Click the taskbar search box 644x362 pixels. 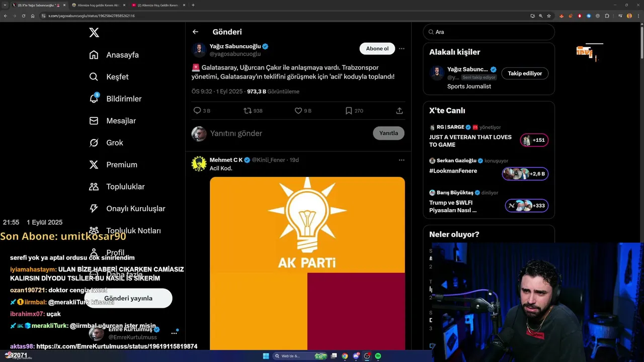click(x=300, y=356)
